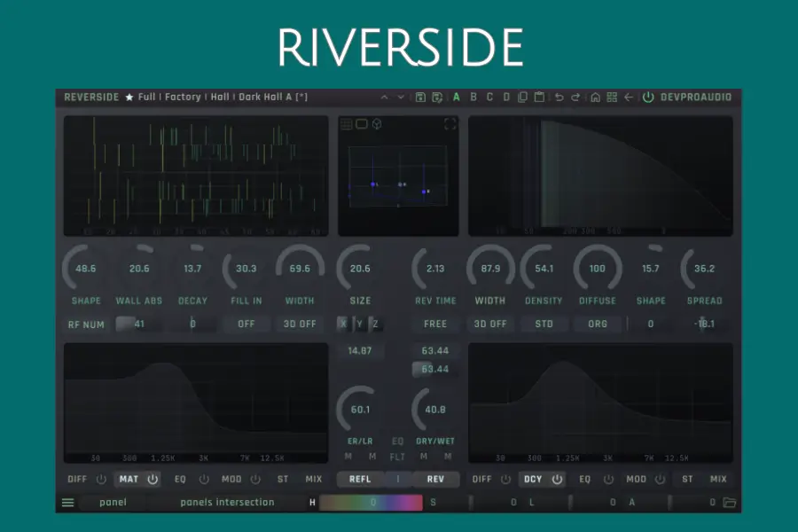Click the link button between REFL and REV
798x532 pixels.
tap(398, 479)
